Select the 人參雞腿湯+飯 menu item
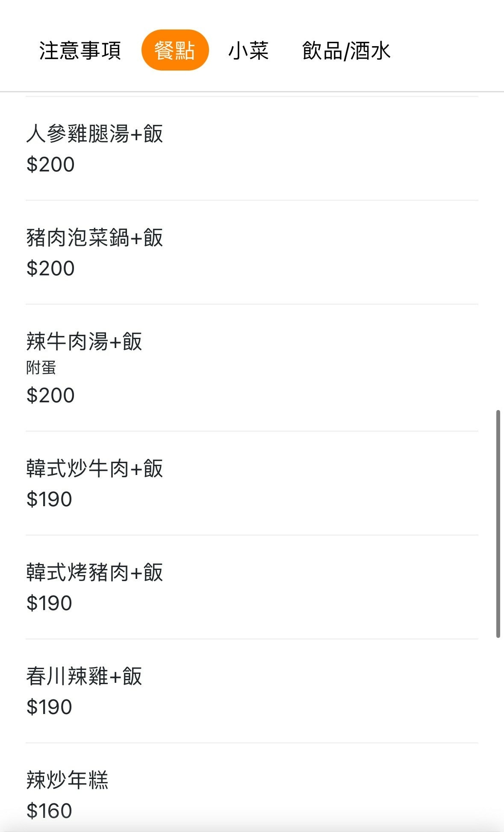 coord(94,134)
